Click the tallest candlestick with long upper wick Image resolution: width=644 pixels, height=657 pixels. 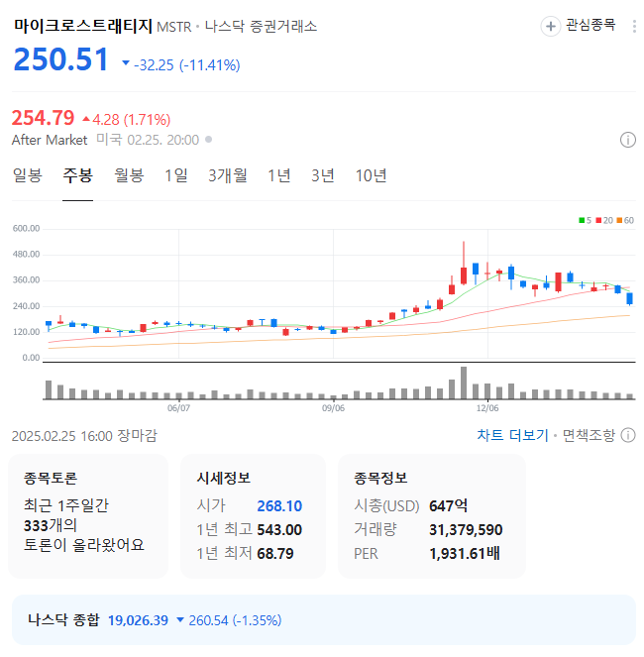pos(464,264)
